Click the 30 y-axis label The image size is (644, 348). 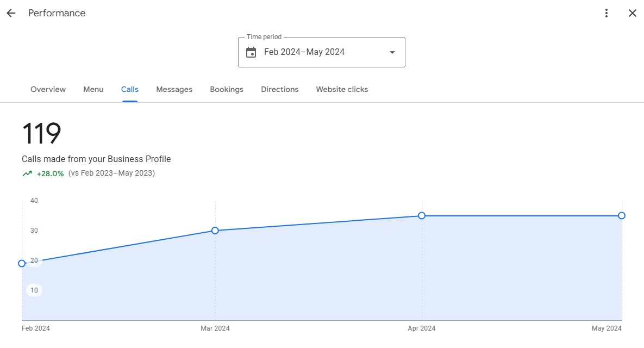tap(34, 231)
